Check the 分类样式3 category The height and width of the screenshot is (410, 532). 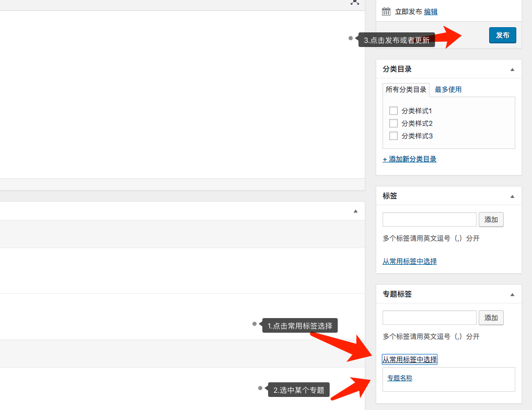pyautogui.click(x=393, y=136)
